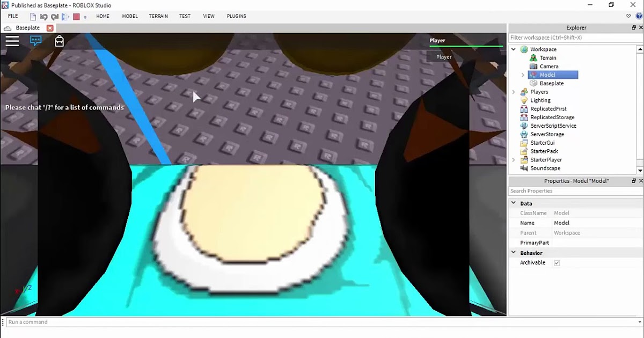Stop the test with red square
Viewport: 644px width, 338px height.
(77, 17)
